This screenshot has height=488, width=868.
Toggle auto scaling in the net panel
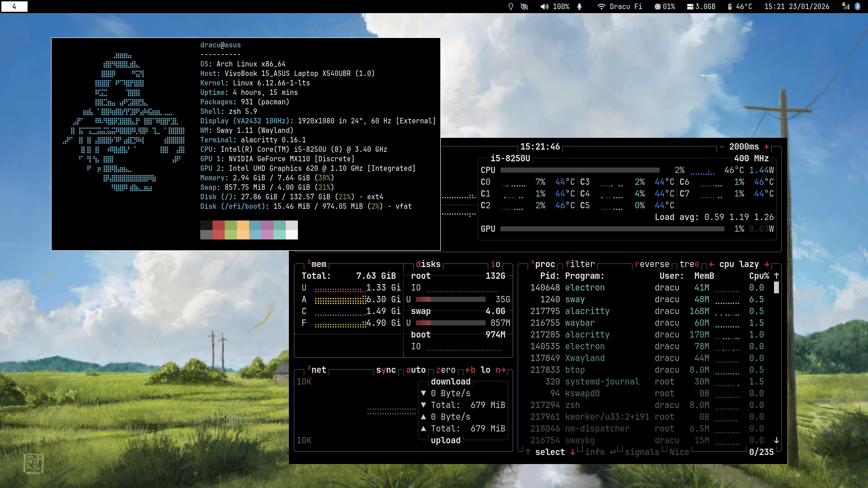click(x=416, y=370)
